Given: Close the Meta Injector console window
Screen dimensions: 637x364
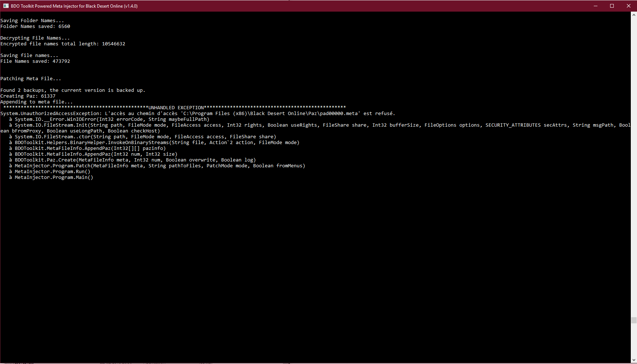Looking at the screenshot, I should [629, 6].
